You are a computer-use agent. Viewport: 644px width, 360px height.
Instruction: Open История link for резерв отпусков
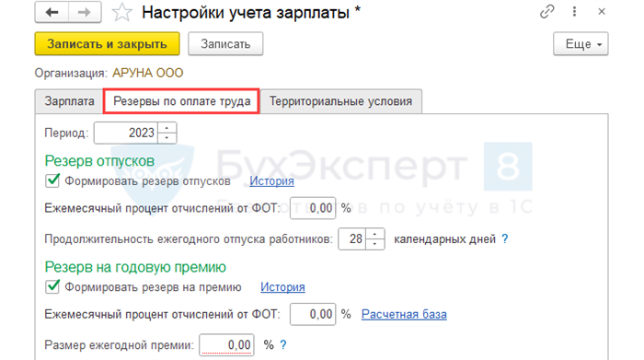pos(271,180)
